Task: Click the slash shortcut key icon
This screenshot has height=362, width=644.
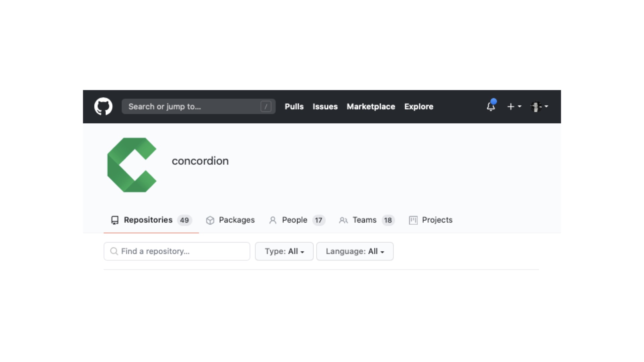Action: 266,107
